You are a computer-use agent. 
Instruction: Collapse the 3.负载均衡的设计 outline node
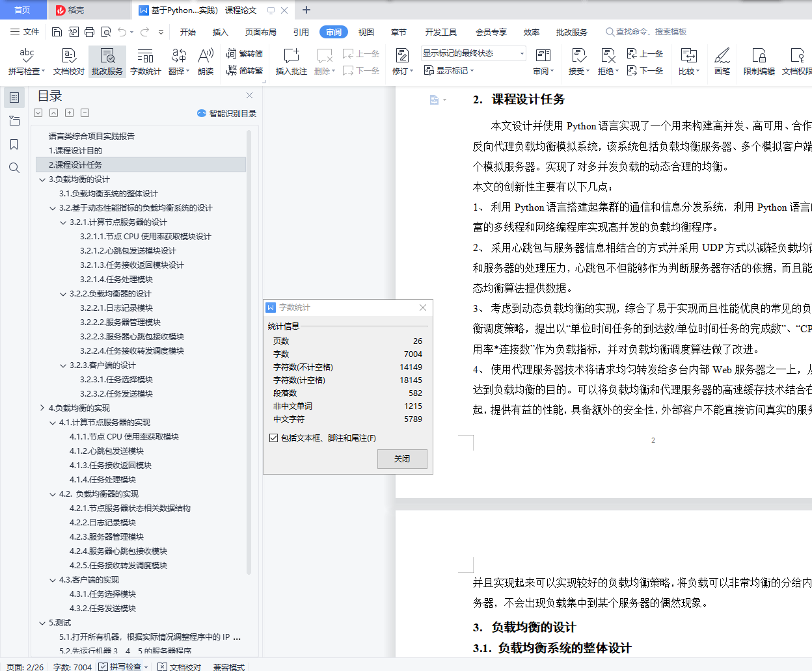click(42, 179)
